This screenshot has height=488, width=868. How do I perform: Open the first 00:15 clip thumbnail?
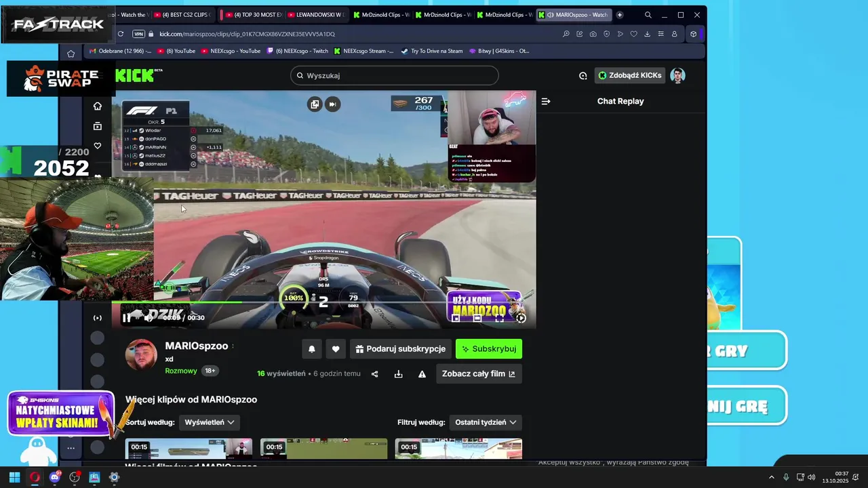click(189, 449)
